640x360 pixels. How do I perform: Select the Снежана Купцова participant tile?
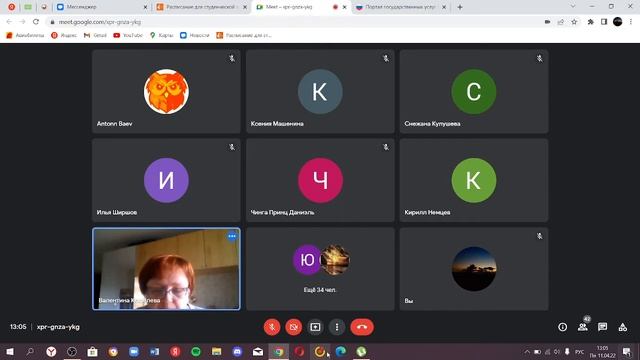click(474, 91)
